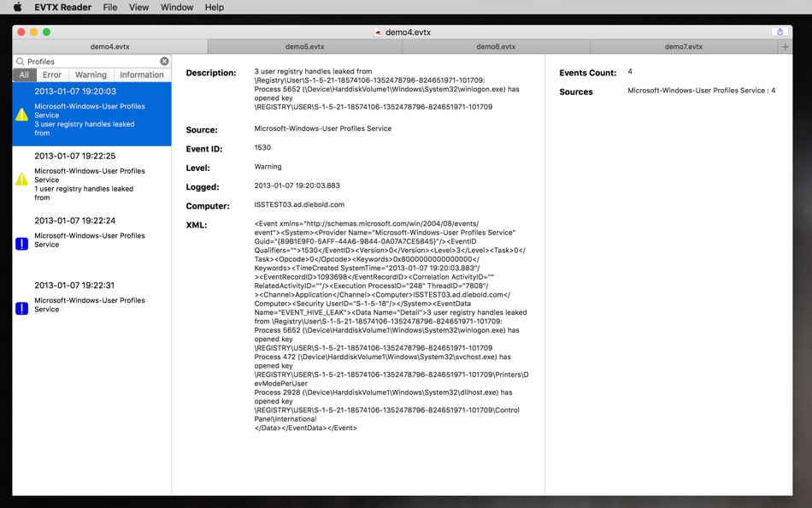Open the Window menu
Viewport: 812px width, 508px height.
(177, 7)
